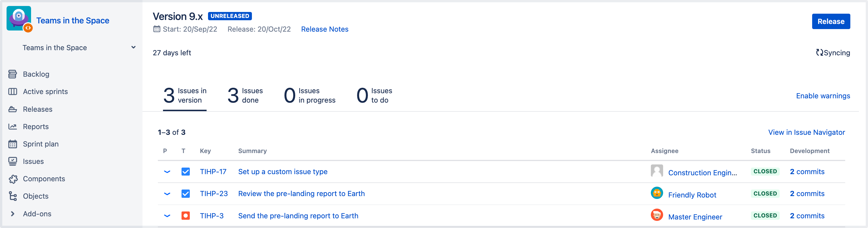The image size is (868, 228).
Task: Click priority chevron for TIHP-17
Action: click(167, 172)
